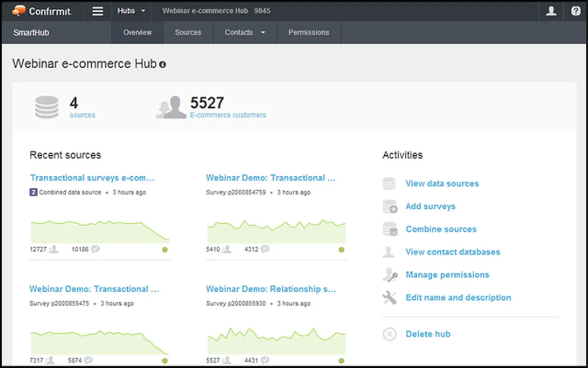Click Add surveys link
Screen dimensions: 588x368
click(430, 207)
